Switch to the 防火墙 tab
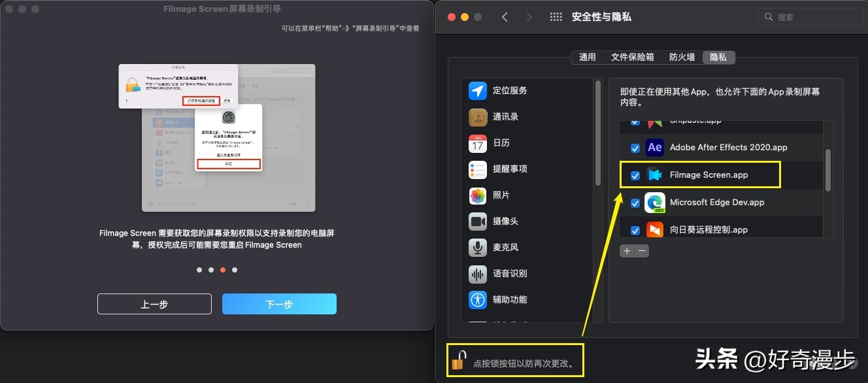Viewport: 868px width, 383px height. (x=682, y=57)
